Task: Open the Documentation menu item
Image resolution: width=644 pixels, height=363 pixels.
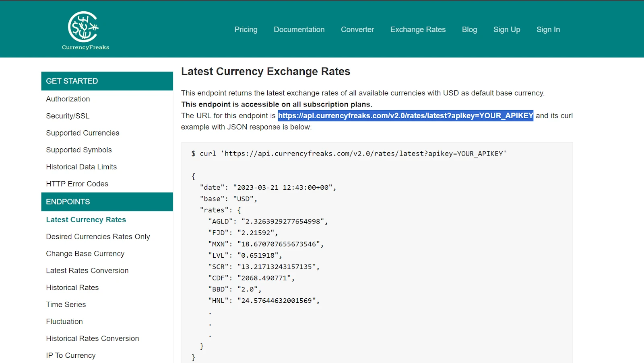Action: point(299,29)
